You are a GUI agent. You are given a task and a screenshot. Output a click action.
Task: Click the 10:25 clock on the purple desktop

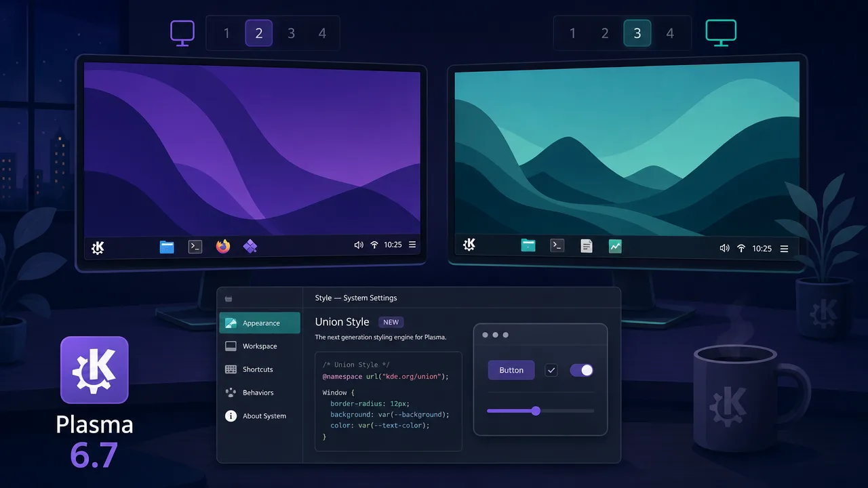click(393, 245)
